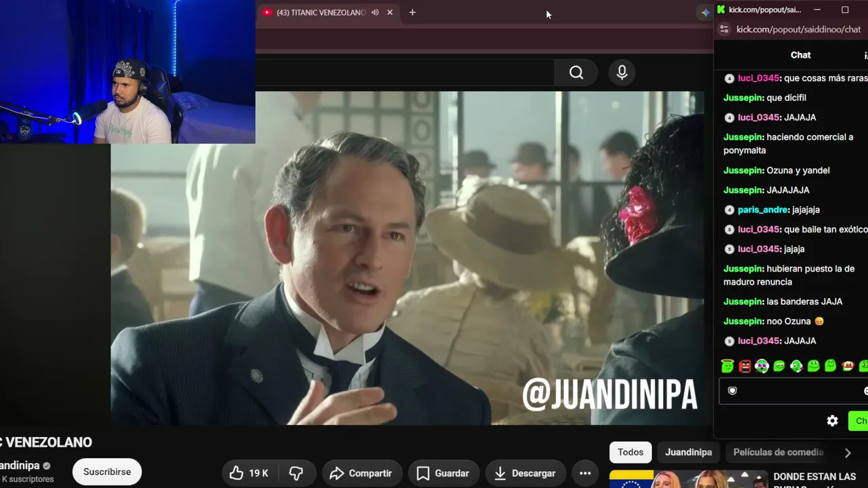Insert the happy closed-eyes green emote

point(831,367)
